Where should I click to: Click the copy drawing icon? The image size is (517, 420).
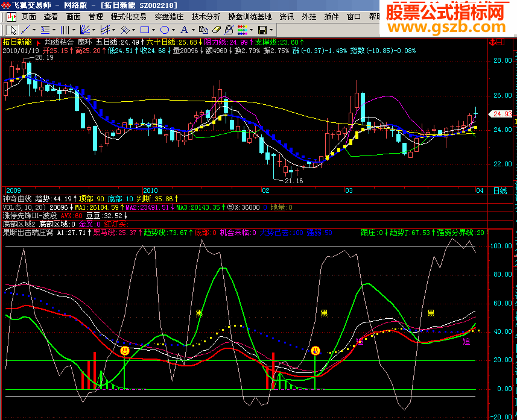point(203,30)
